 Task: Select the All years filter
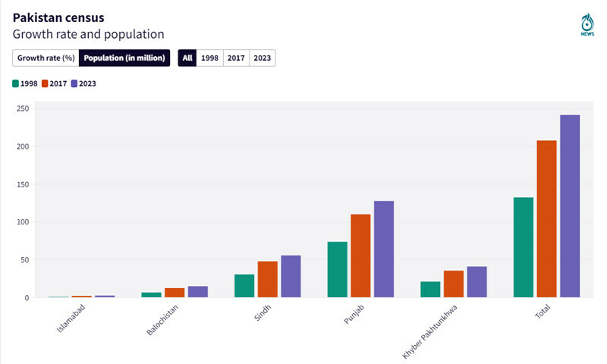coord(187,58)
